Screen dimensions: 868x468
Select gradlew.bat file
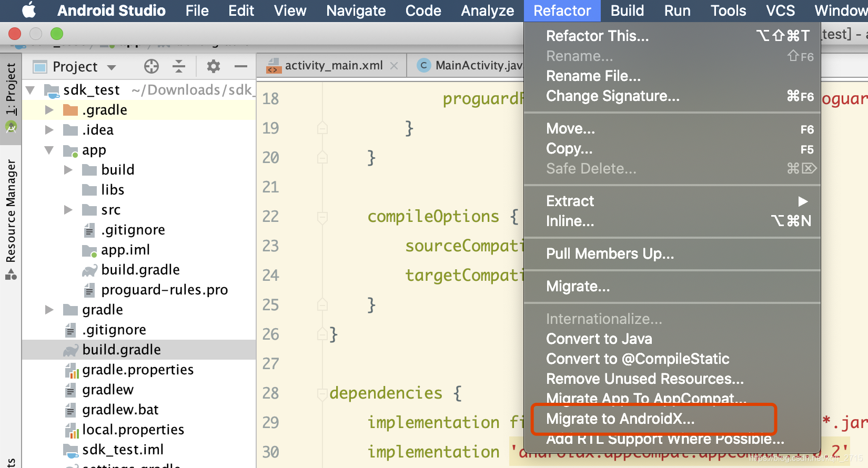coord(120,410)
